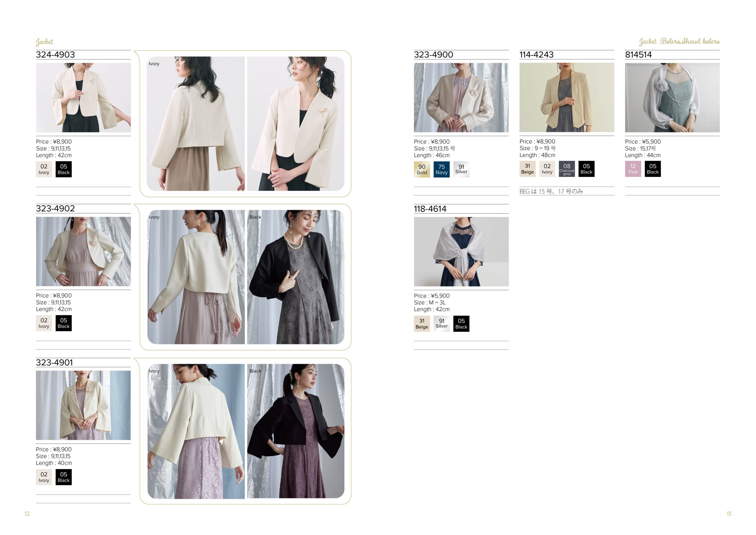Screen dimensions: 756x535
Task: Click product code 114-4243
Action: [x=536, y=55]
